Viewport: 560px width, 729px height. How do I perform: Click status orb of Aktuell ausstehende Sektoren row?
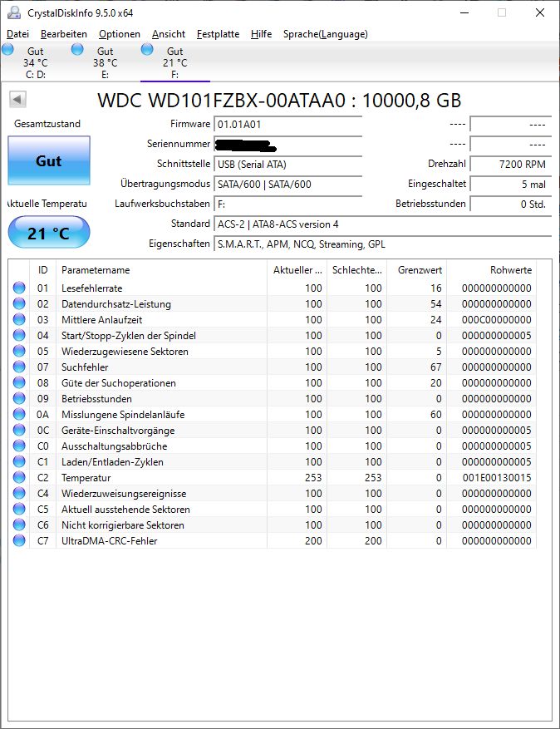click(x=19, y=509)
